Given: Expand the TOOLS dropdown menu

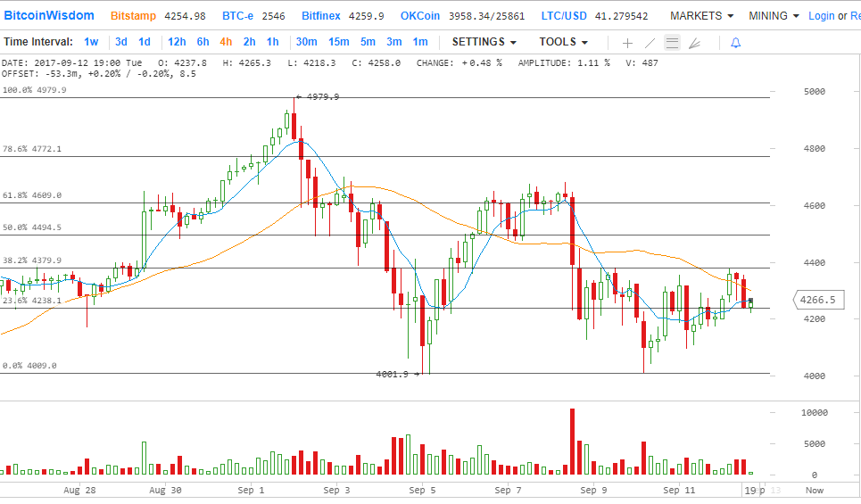Looking at the screenshot, I should (563, 42).
